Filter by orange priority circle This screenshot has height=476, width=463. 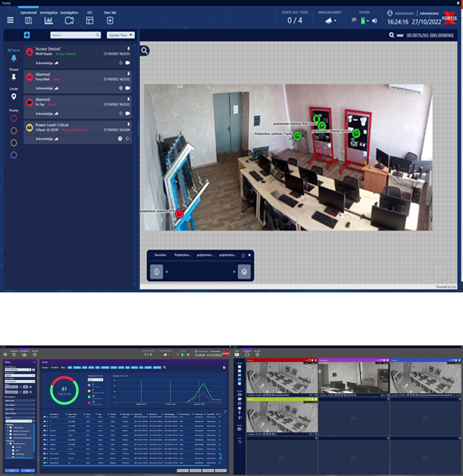coord(14,130)
